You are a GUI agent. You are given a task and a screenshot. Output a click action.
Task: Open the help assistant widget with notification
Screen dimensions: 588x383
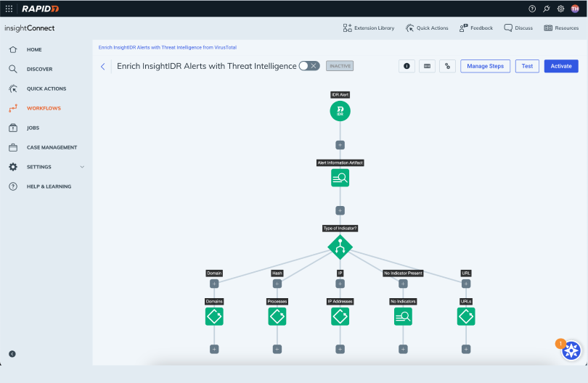click(571, 351)
